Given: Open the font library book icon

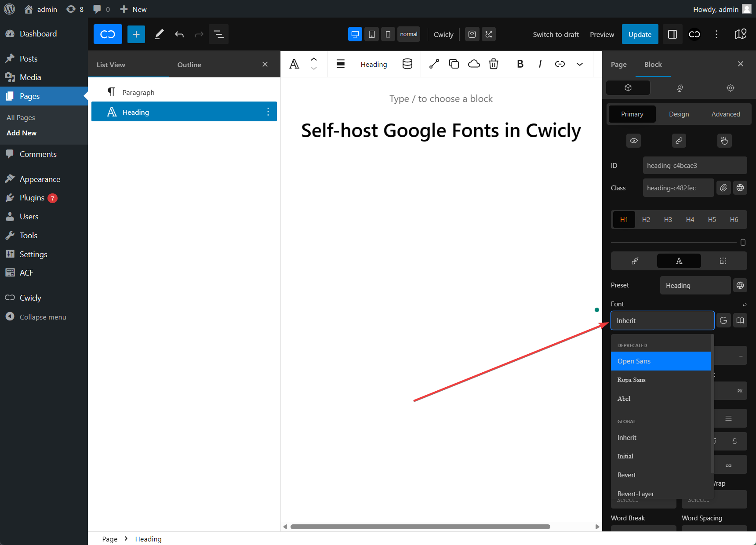Looking at the screenshot, I should (740, 320).
